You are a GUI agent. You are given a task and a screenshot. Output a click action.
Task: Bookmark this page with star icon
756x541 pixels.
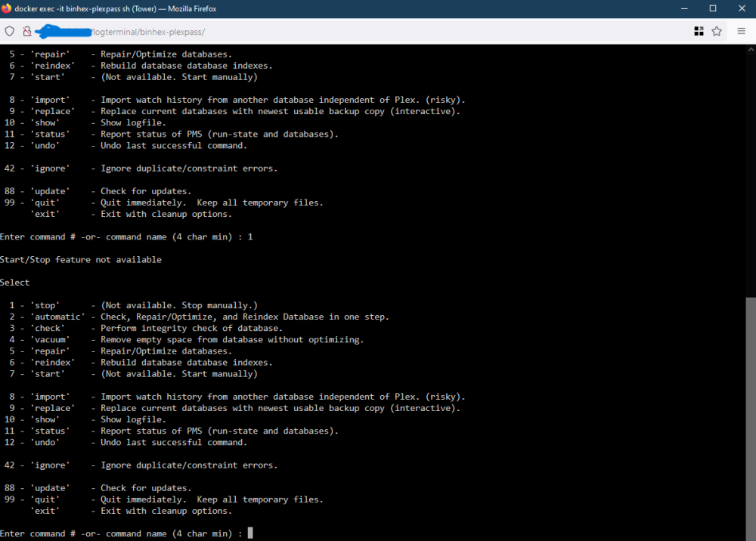coord(717,31)
